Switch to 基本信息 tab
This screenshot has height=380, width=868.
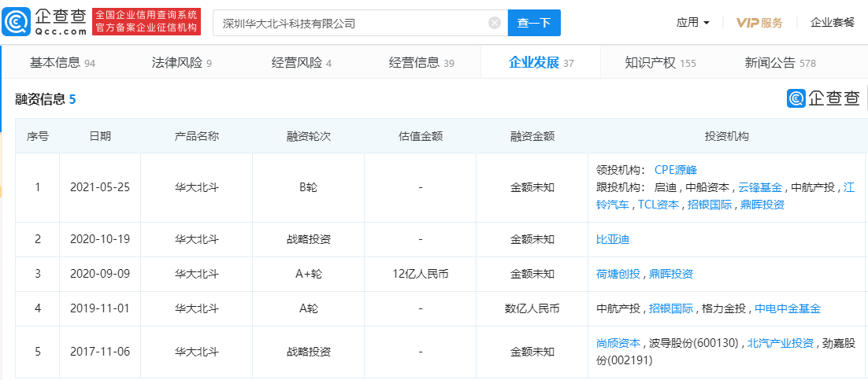tap(62, 63)
